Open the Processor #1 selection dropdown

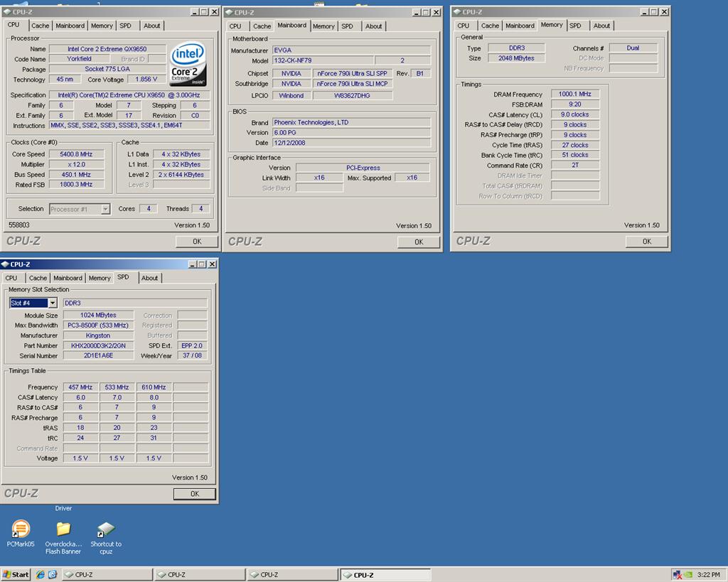coord(105,210)
